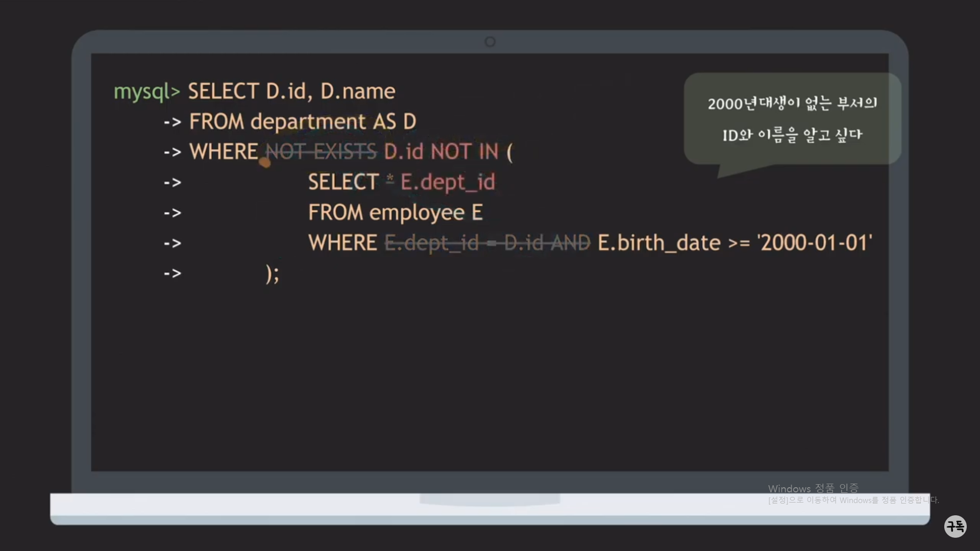Click the '2000-01-01' date literal
980x551 pixels.
coord(815,243)
